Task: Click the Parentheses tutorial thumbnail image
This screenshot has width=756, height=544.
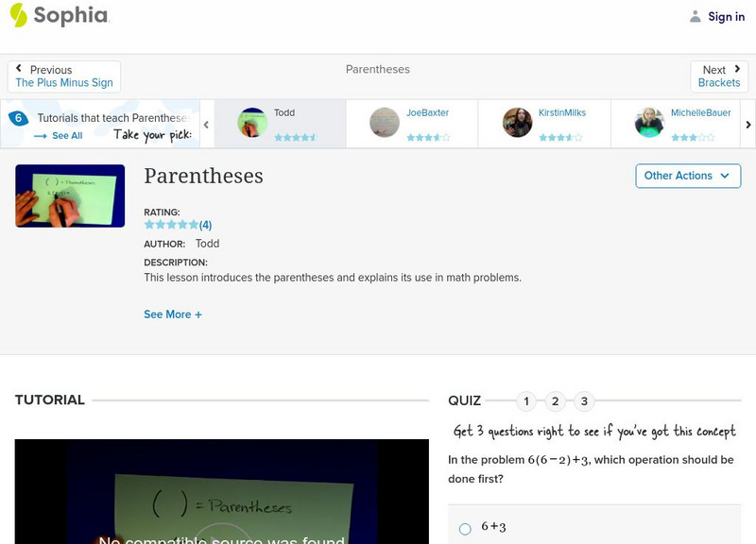Action: (x=70, y=195)
